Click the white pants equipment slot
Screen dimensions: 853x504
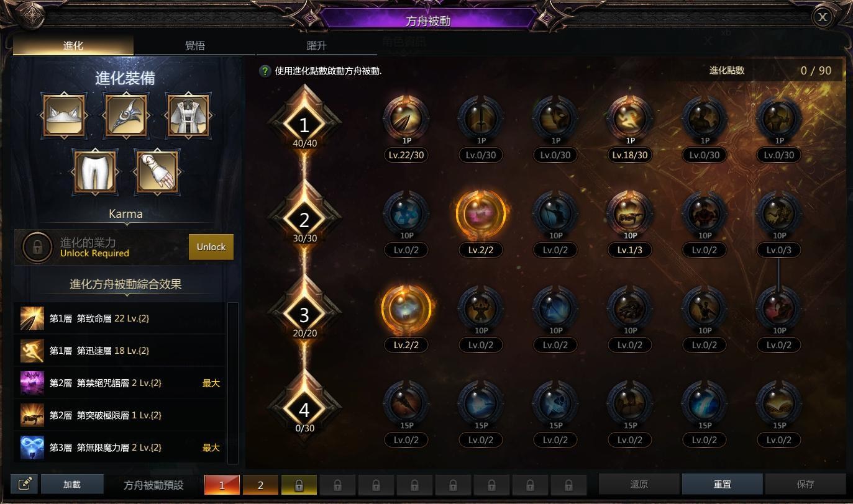click(x=95, y=171)
